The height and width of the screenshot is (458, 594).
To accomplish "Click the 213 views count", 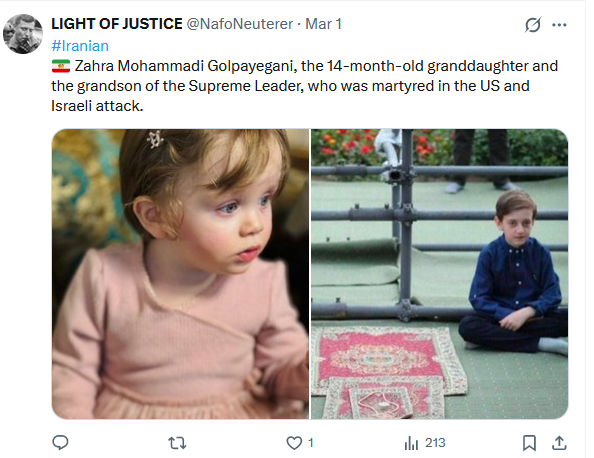I will [435, 442].
